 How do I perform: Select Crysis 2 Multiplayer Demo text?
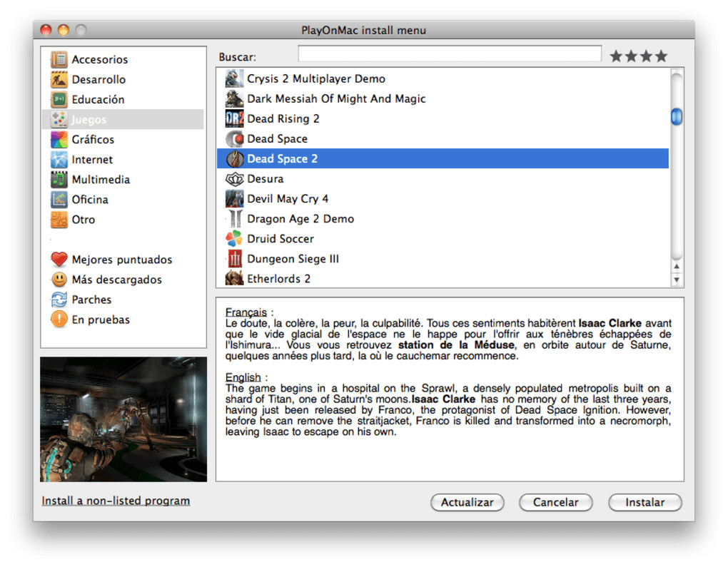[316, 78]
